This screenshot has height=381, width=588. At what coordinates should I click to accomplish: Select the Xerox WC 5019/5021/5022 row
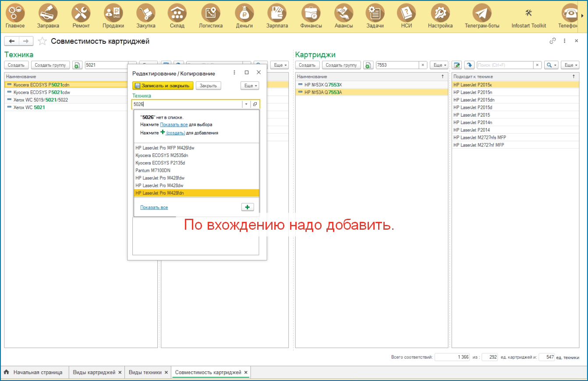click(66, 100)
